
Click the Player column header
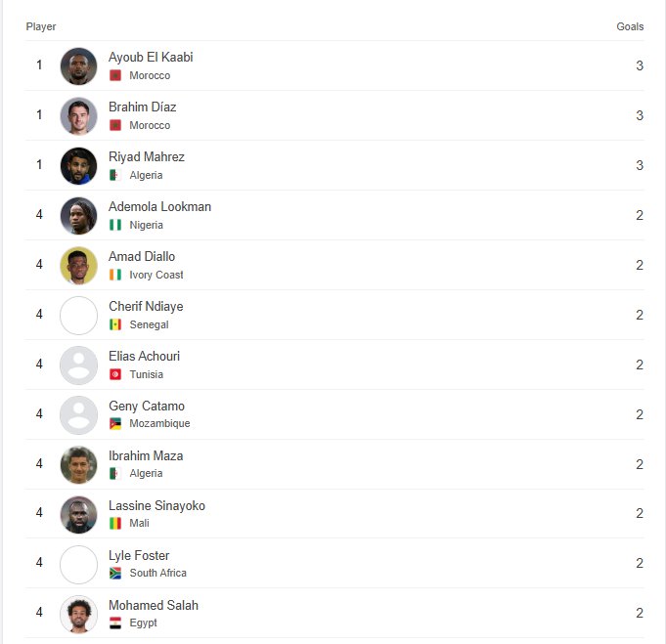(41, 26)
